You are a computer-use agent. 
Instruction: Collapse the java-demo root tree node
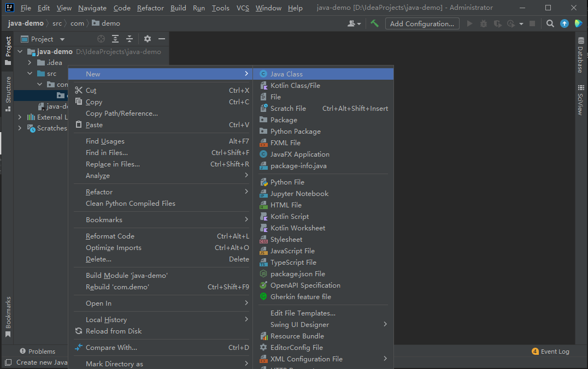coord(20,52)
